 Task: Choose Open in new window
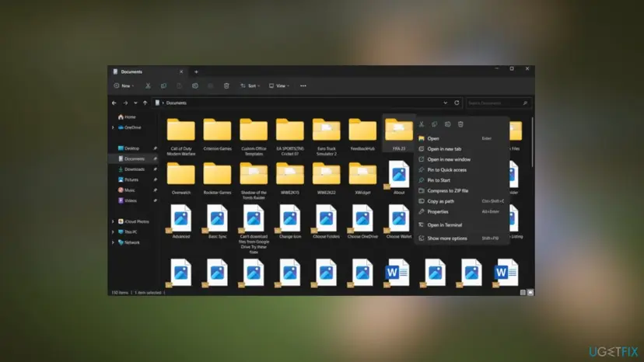click(x=462, y=160)
